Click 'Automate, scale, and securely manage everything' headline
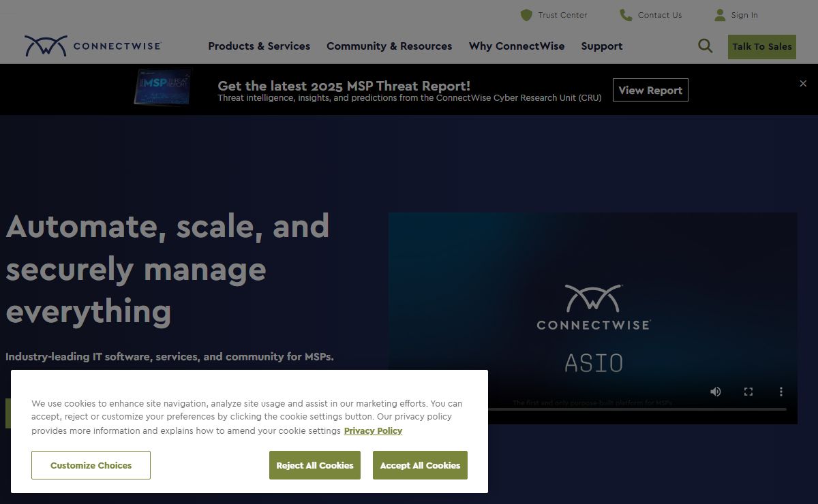The width and height of the screenshot is (818, 504). (168, 268)
